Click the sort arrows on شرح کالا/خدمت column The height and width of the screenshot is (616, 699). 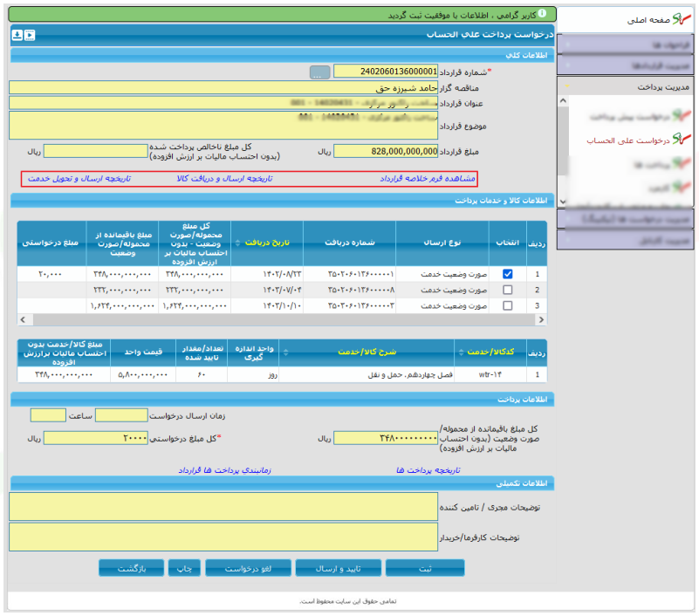285,352
